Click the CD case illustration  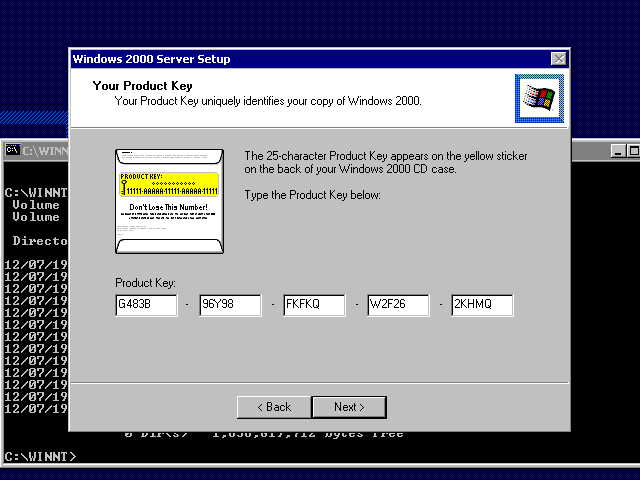pos(168,201)
